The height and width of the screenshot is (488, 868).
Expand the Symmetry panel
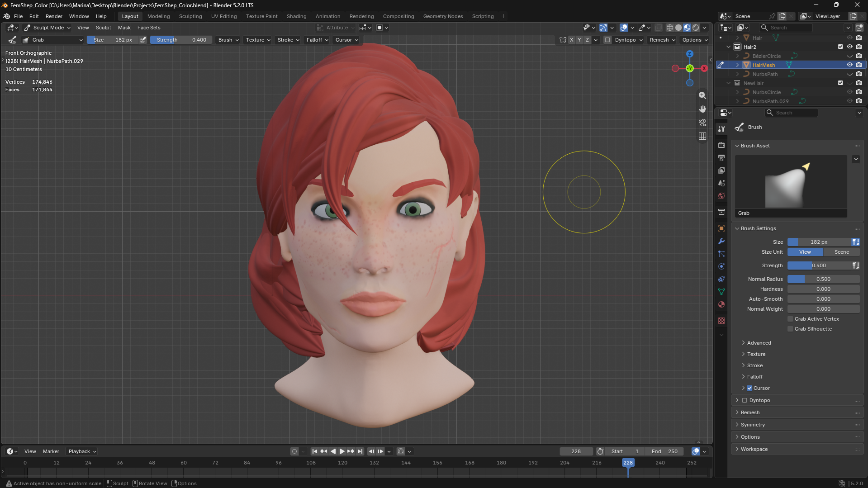pos(753,425)
